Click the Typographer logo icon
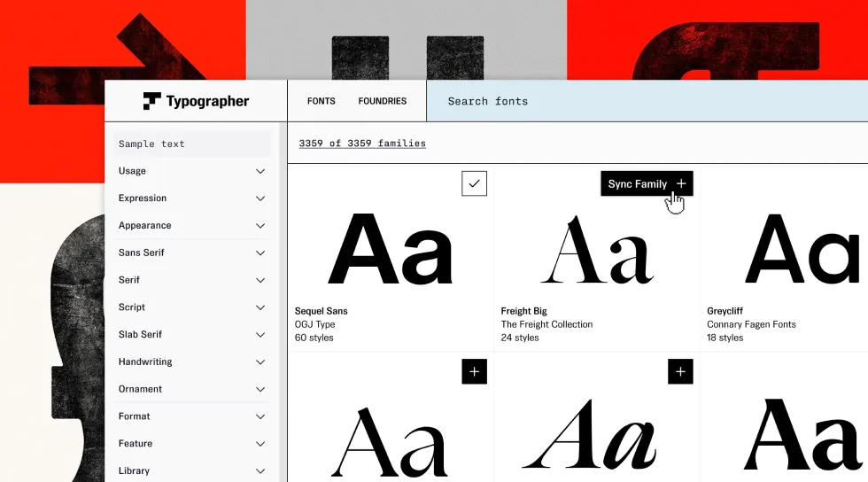Image resolution: width=868 pixels, height=482 pixels. click(x=152, y=102)
